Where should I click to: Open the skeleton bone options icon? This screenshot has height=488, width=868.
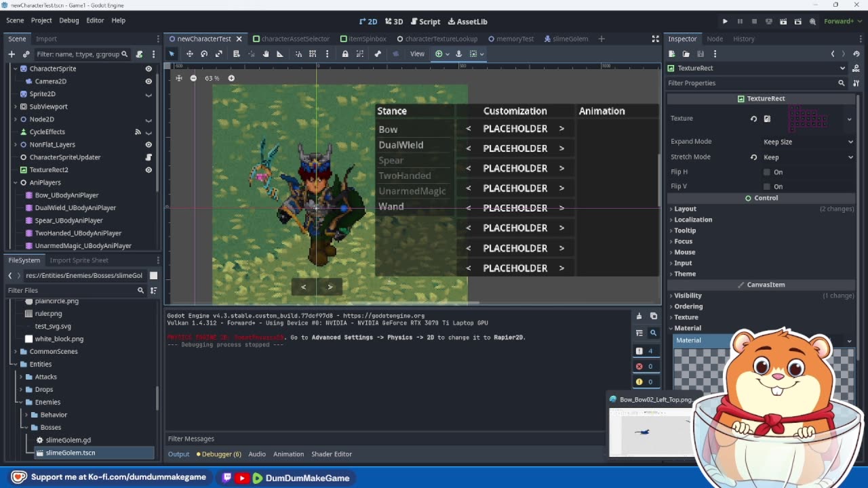378,54
